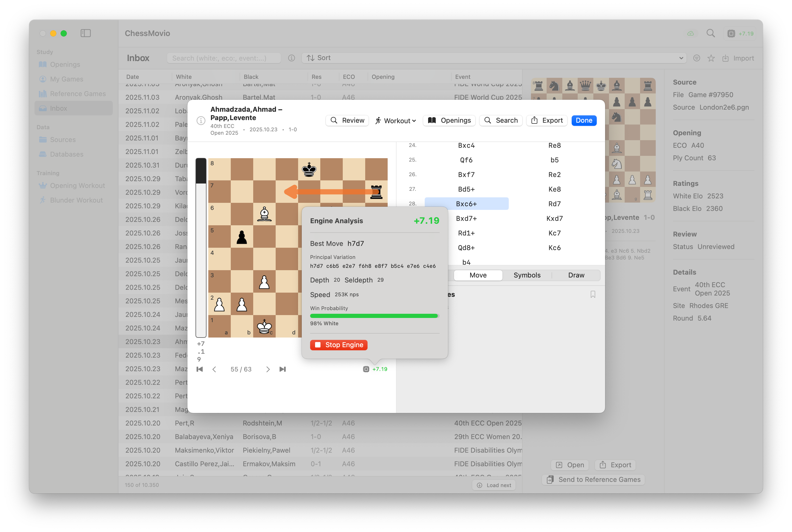
Task: Switch the annotation mode to Draw
Action: tap(576, 275)
